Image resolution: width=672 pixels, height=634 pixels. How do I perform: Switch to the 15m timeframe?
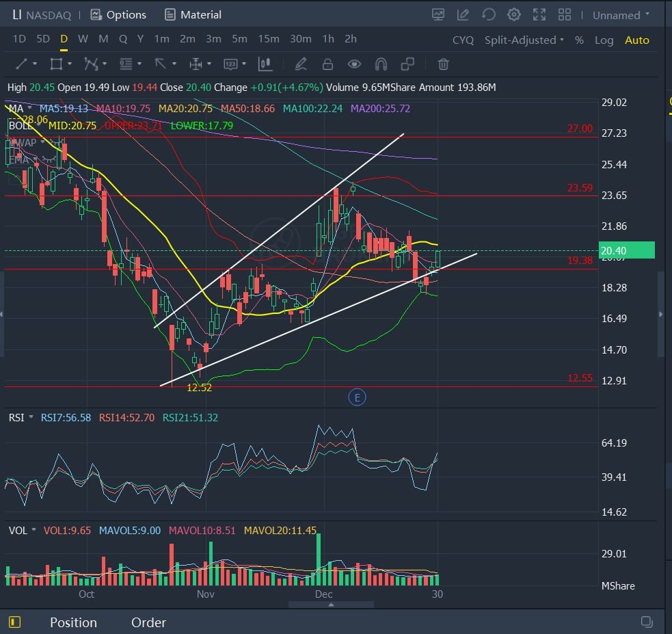[x=268, y=39]
